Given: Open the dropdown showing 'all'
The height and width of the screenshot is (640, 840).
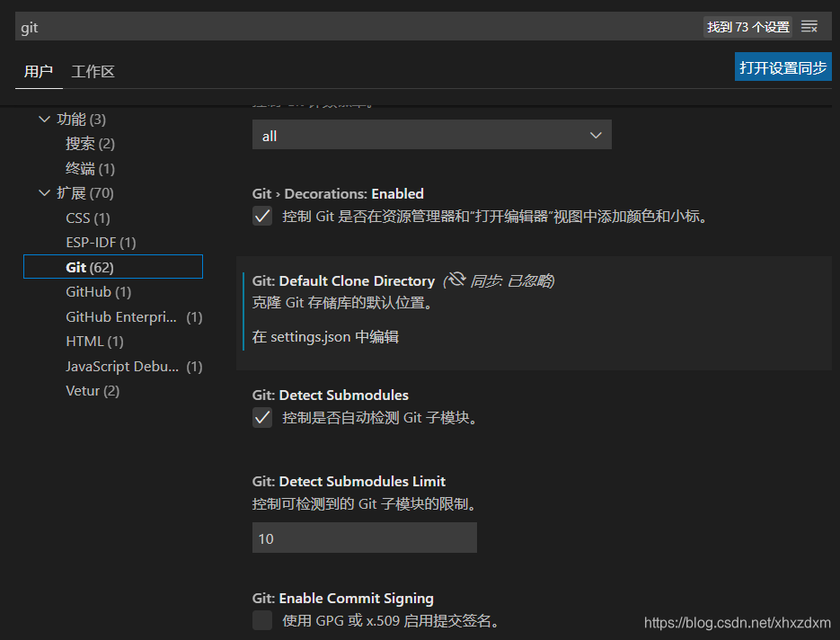Looking at the screenshot, I should [x=432, y=135].
